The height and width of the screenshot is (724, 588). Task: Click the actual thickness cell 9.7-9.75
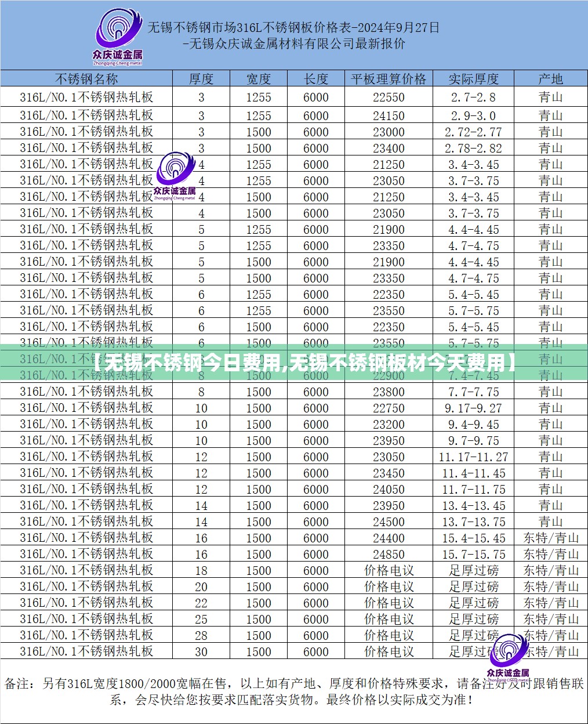[473, 440]
